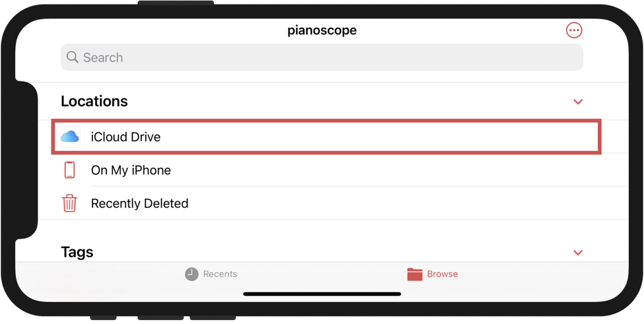Switch to the Browse tab
Screen dimensions: 644x324
433,274
